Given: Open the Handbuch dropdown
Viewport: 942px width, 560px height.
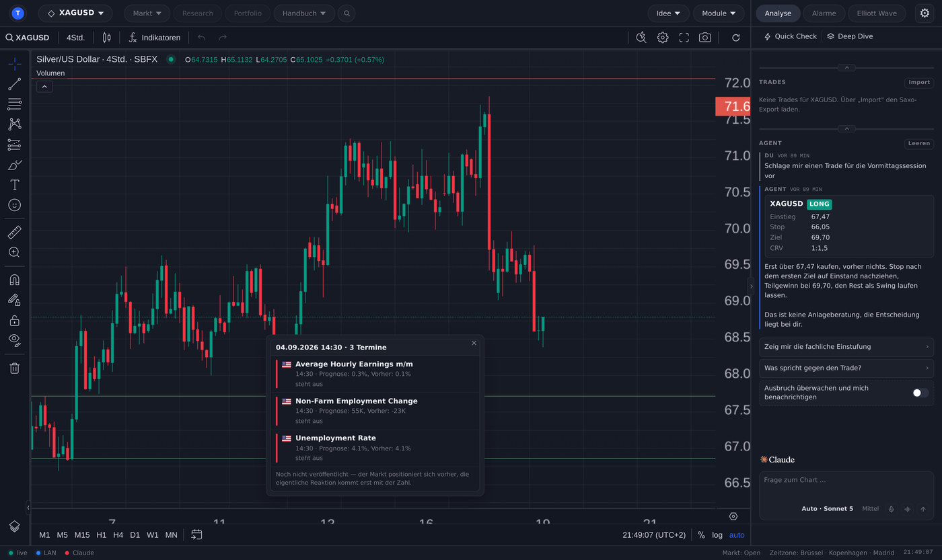Looking at the screenshot, I should pyautogui.click(x=304, y=13).
